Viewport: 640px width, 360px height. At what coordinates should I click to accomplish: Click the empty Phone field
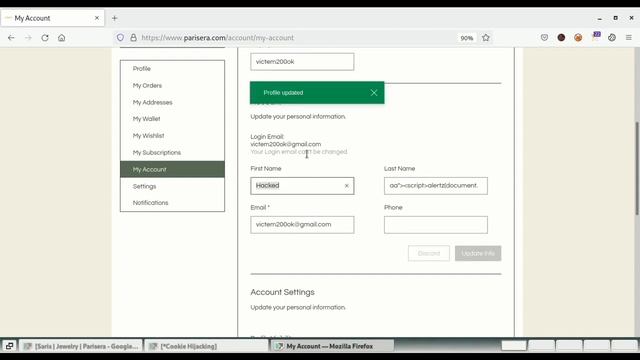(x=436, y=225)
